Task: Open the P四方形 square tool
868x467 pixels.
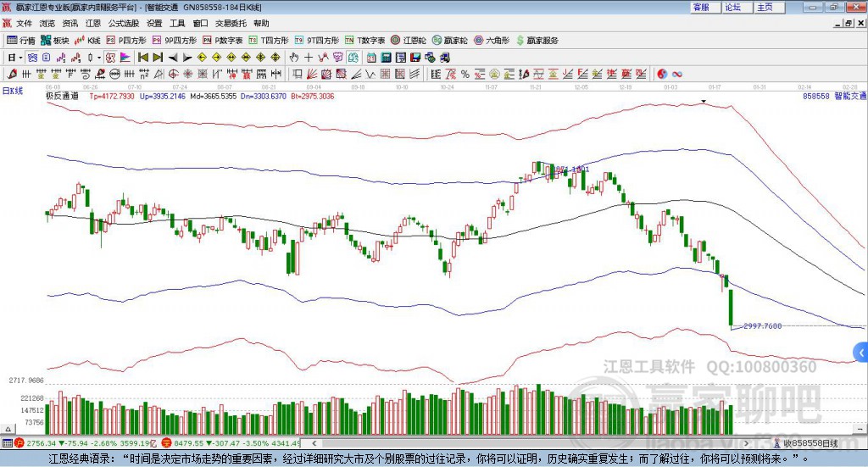Action: coord(126,41)
